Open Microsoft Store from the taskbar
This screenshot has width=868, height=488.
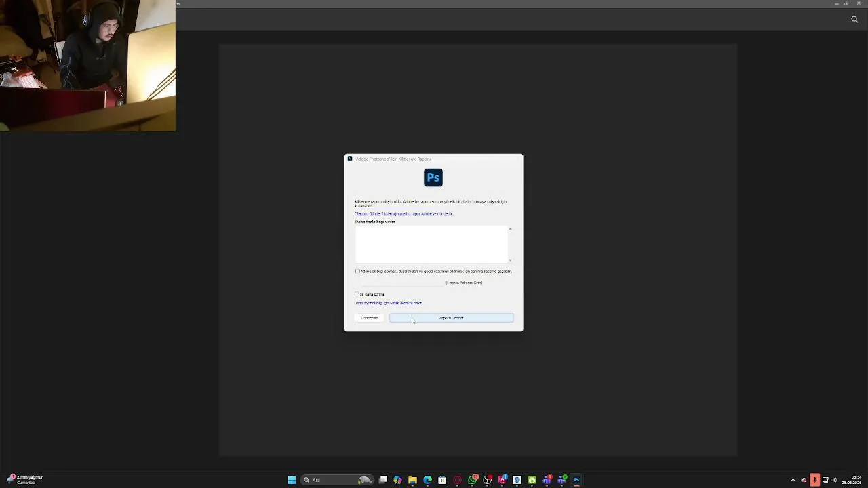442,480
